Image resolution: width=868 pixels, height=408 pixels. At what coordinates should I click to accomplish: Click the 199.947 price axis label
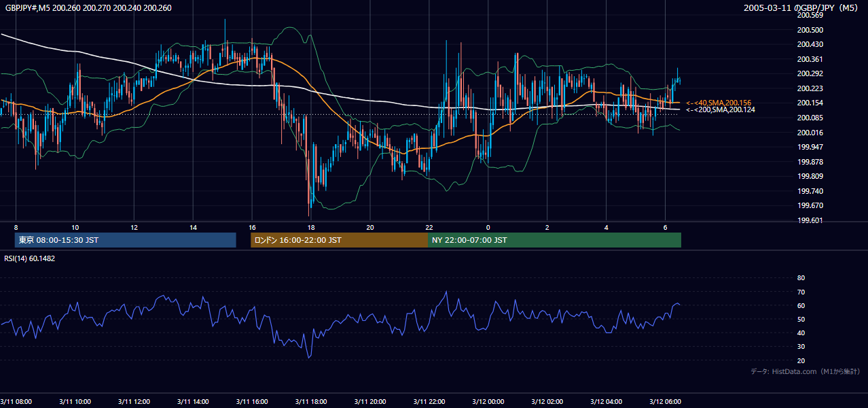[810, 147]
